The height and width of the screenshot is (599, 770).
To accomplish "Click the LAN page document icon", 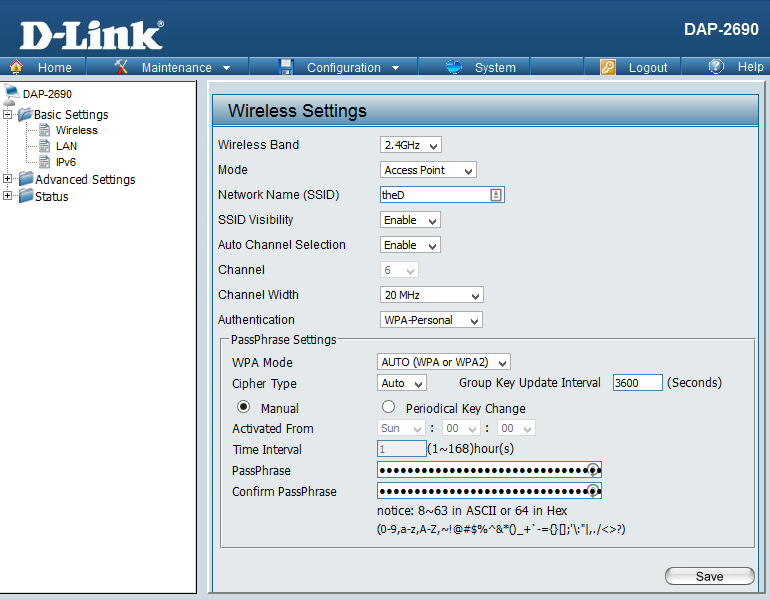I will click(45, 146).
